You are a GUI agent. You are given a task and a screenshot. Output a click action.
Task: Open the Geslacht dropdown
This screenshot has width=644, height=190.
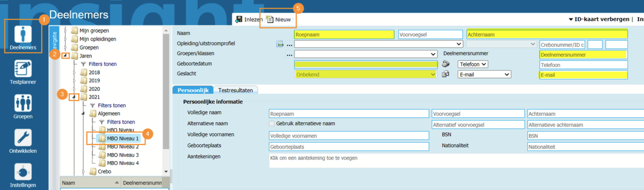tap(366, 74)
